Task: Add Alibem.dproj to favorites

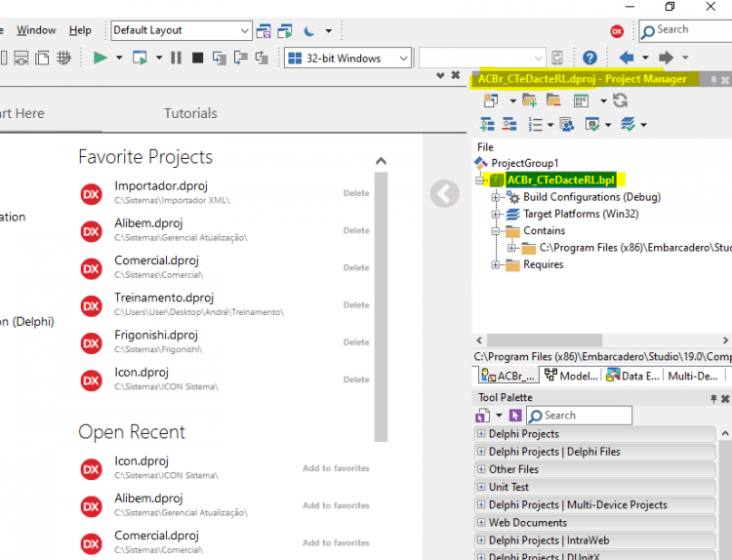Action: 336,505
